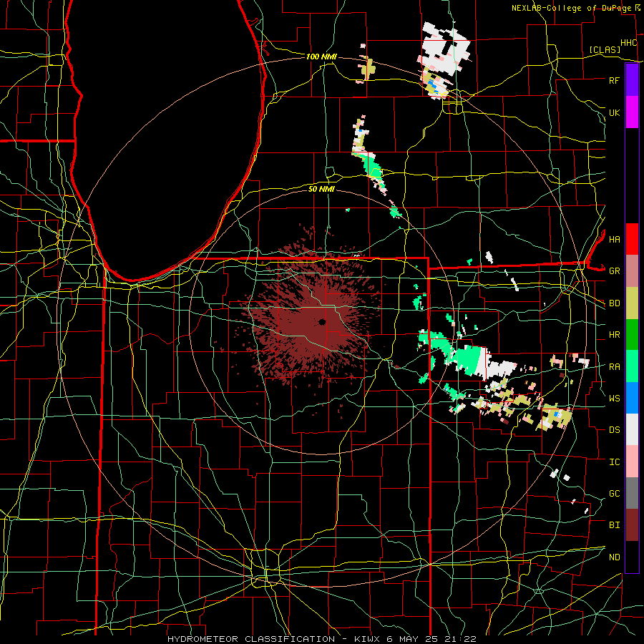Click the BD legend label
The height and width of the screenshot is (644, 644).
tap(614, 303)
